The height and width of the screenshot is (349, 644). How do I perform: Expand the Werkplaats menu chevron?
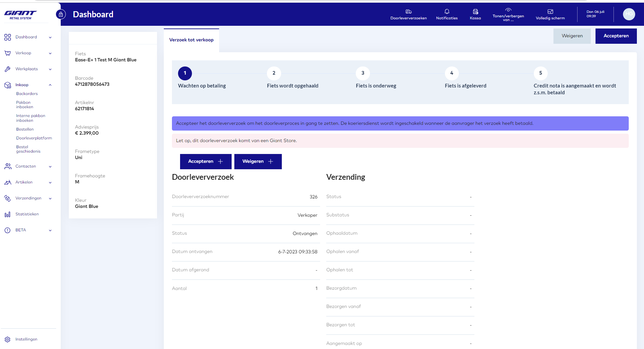[x=50, y=69]
